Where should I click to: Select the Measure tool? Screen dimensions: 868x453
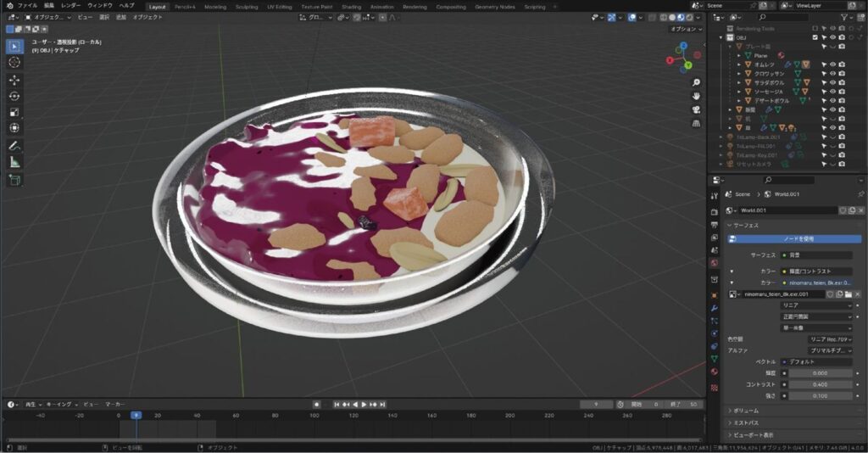pyautogui.click(x=14, y=162)
